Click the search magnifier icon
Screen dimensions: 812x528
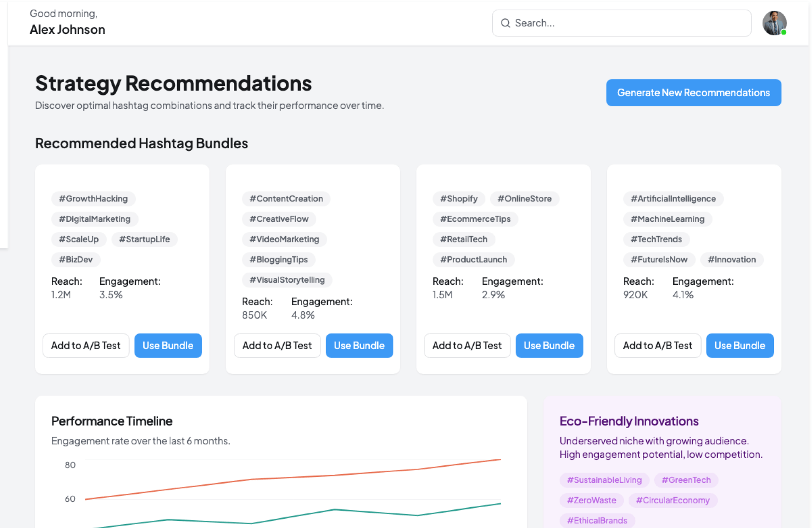505,23
